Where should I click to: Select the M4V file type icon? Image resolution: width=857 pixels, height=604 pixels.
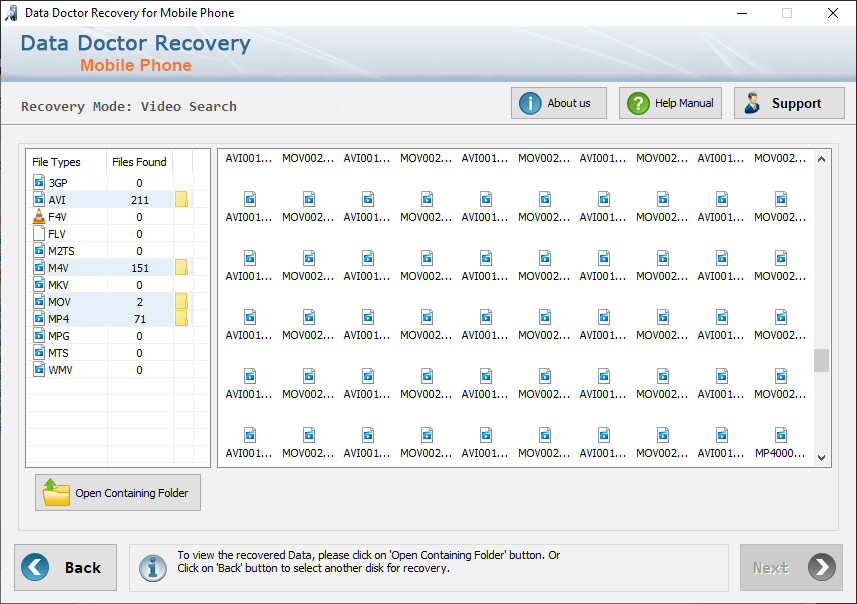pyautogui.click(x=39, y=267)
